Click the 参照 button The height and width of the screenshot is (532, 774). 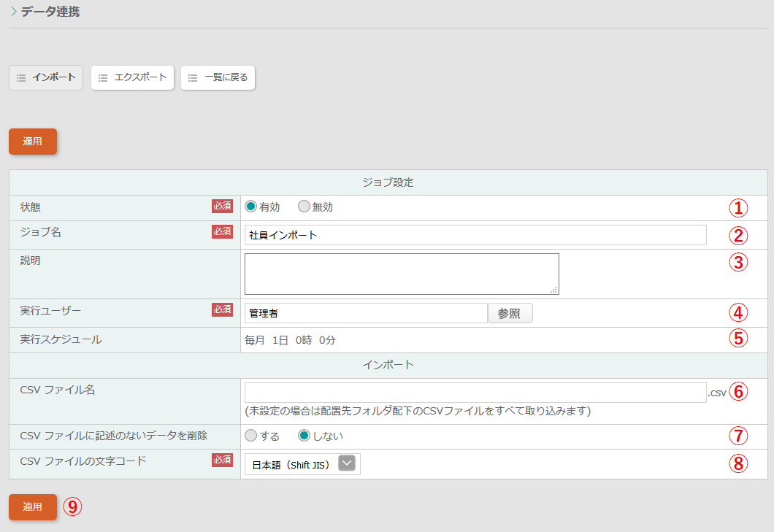click(510, 313)
